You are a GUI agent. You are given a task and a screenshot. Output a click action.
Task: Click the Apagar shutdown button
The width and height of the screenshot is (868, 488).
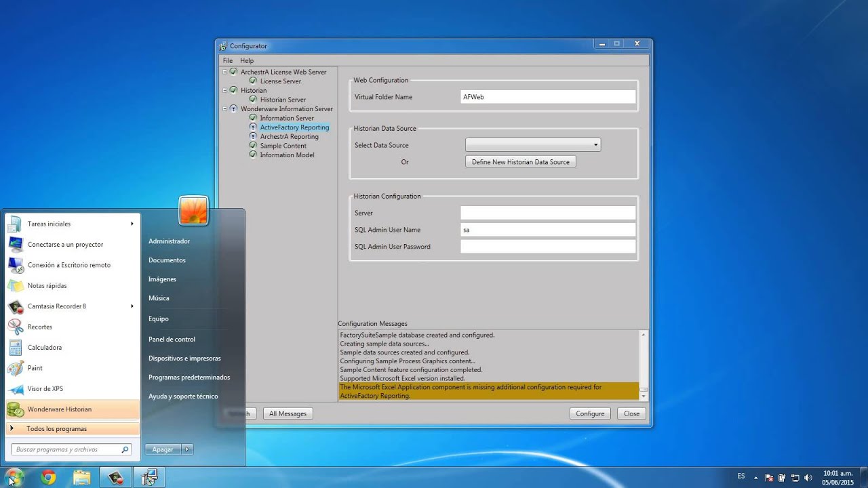tap(163, 449)
